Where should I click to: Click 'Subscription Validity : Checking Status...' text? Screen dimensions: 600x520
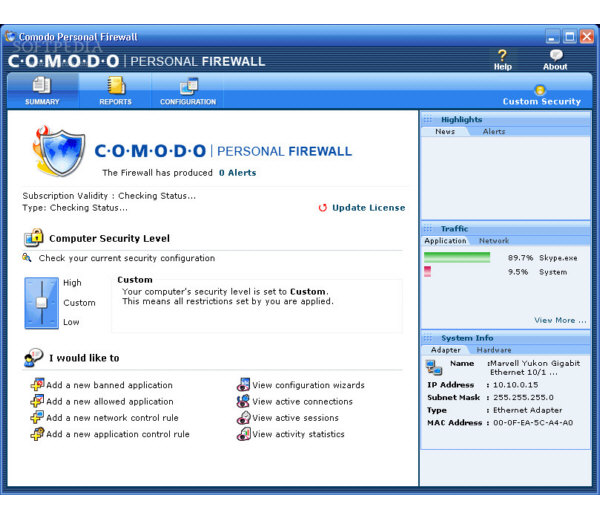[109, 196]
